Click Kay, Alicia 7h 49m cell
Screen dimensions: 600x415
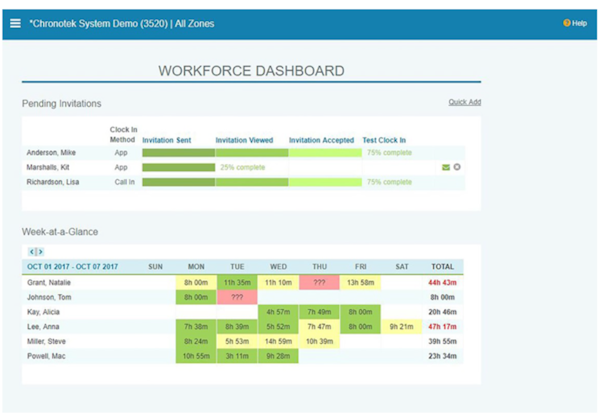click(x=319, y=312)
